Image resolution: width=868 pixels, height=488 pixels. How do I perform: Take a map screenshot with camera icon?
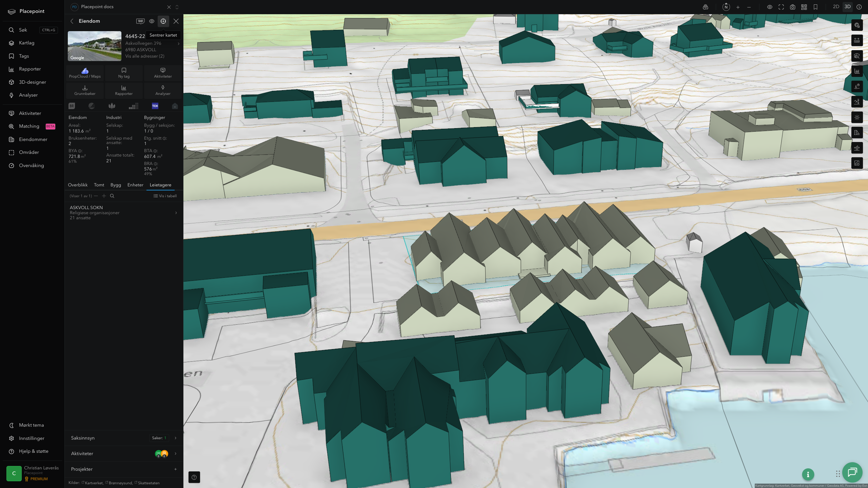coord(793,7)
